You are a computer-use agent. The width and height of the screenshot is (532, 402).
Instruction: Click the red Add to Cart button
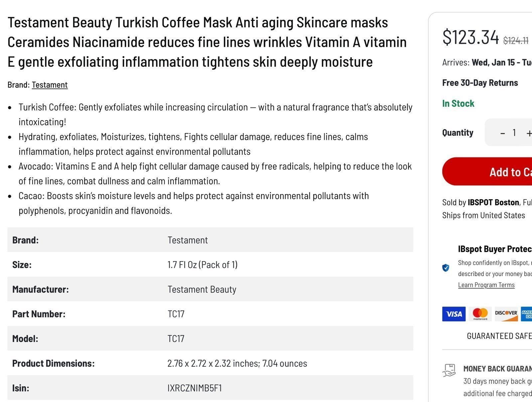tap(487, 171)
